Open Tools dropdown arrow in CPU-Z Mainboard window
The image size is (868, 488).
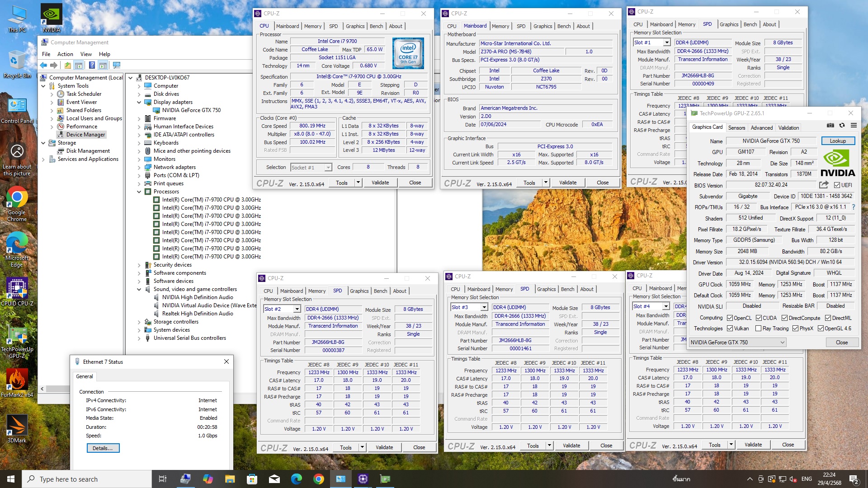(x=546, y=183)
